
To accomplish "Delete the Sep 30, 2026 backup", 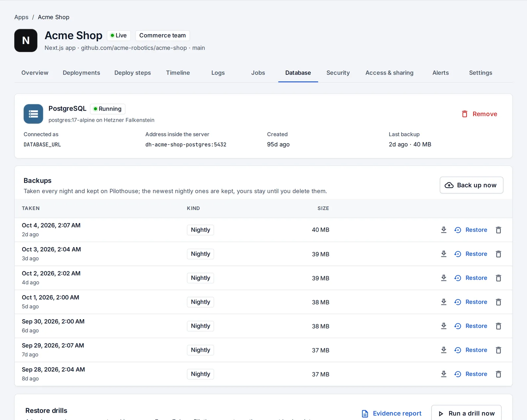I will click(x=499, y=326).
